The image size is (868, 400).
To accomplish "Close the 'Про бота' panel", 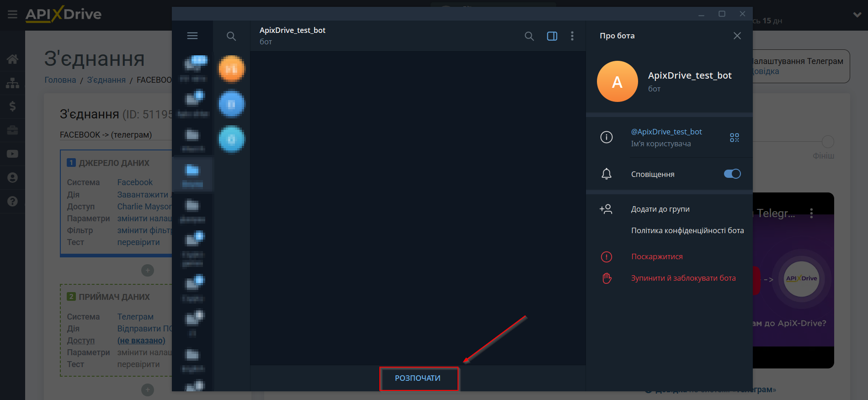I will tap(737, 36).
